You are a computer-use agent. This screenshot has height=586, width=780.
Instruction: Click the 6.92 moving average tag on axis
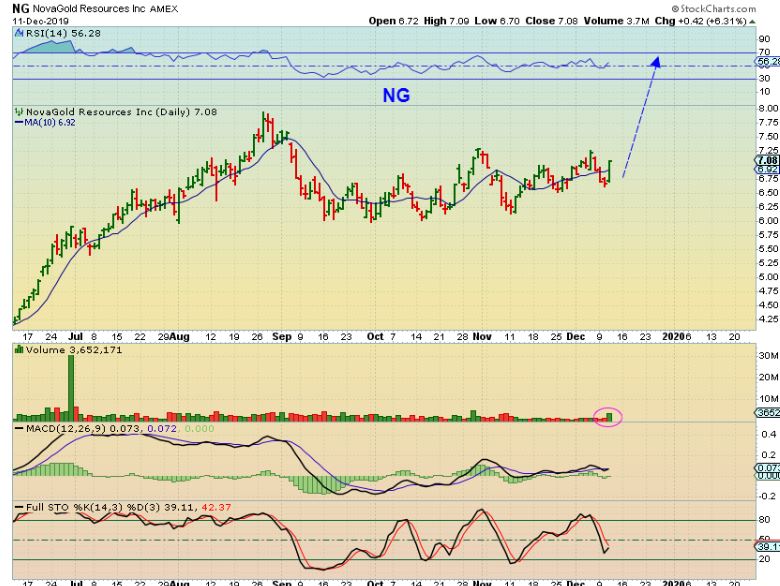768,170
